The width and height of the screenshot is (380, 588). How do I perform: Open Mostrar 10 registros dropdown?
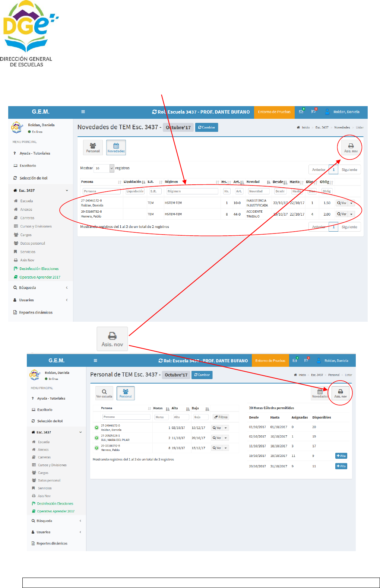click(104, 168)
